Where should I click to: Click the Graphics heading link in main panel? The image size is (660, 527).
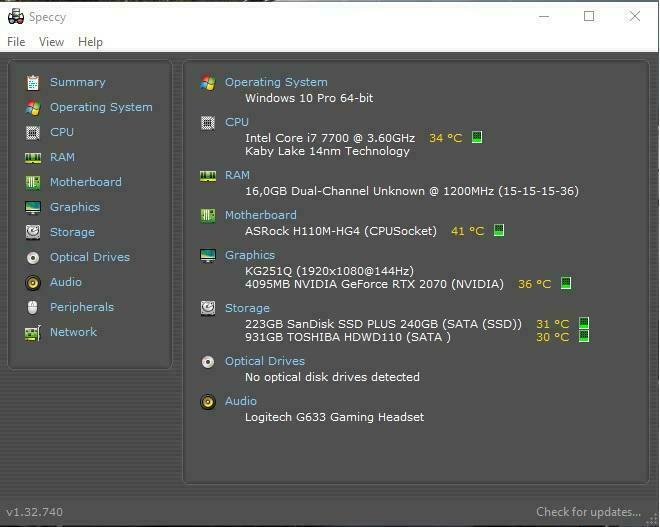tap(250, 255)
